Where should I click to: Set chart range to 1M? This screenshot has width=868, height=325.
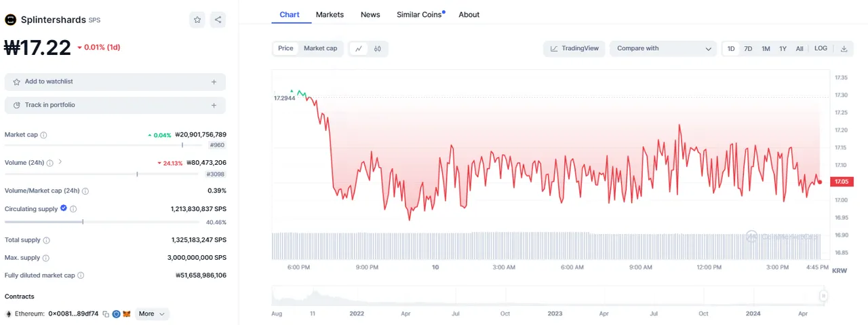(x=766, y=48)
